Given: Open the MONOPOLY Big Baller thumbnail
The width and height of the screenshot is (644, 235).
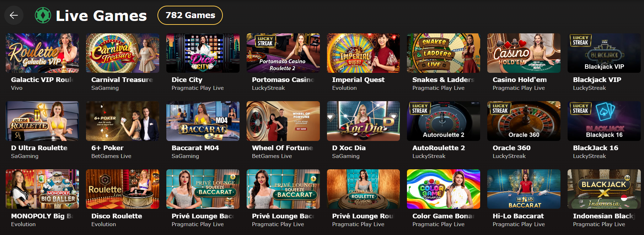Looking at the screenshot, I should tap(42, 189).
